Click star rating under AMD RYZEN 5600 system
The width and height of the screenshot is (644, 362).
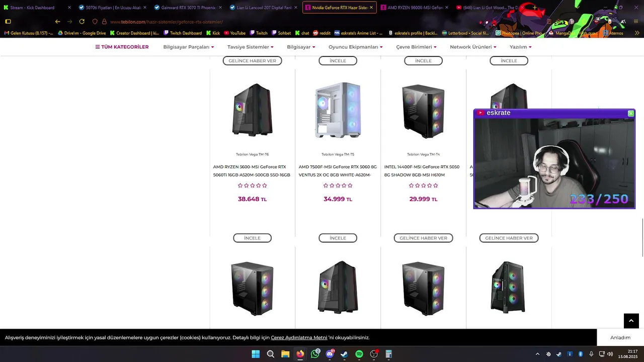252,186
